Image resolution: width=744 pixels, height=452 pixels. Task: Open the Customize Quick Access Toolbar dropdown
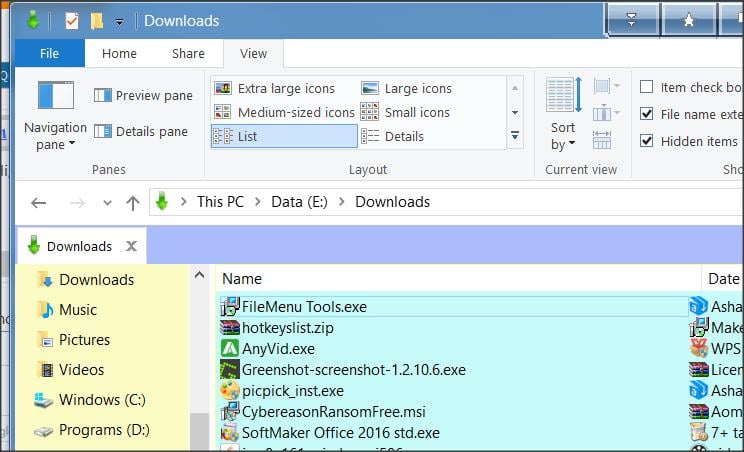[x=120, y=22]
